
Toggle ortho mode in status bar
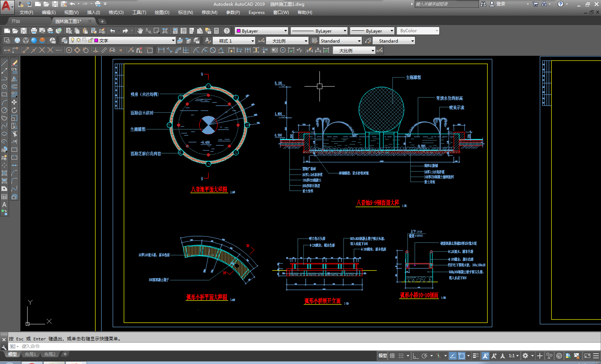tap(416, 356)
